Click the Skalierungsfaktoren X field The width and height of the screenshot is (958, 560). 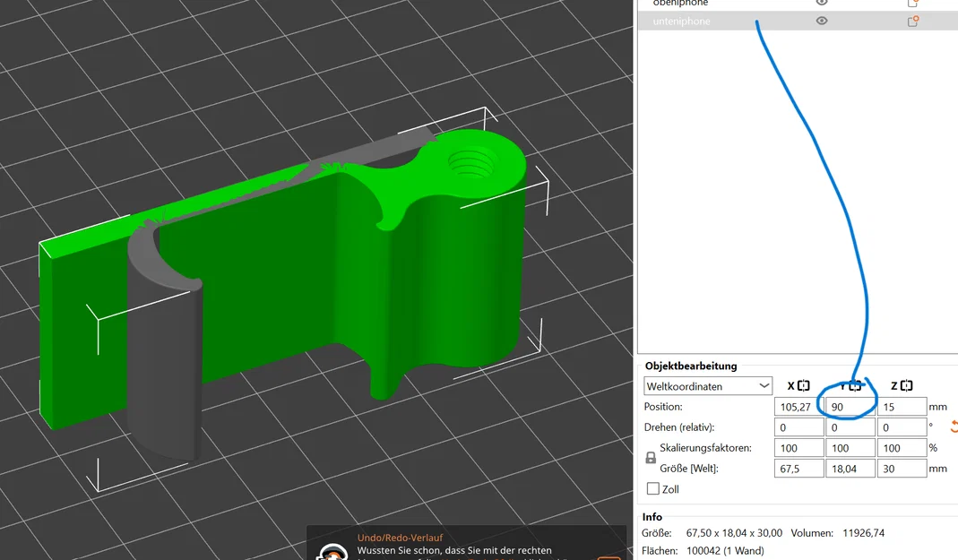click(x=799, y=448)
